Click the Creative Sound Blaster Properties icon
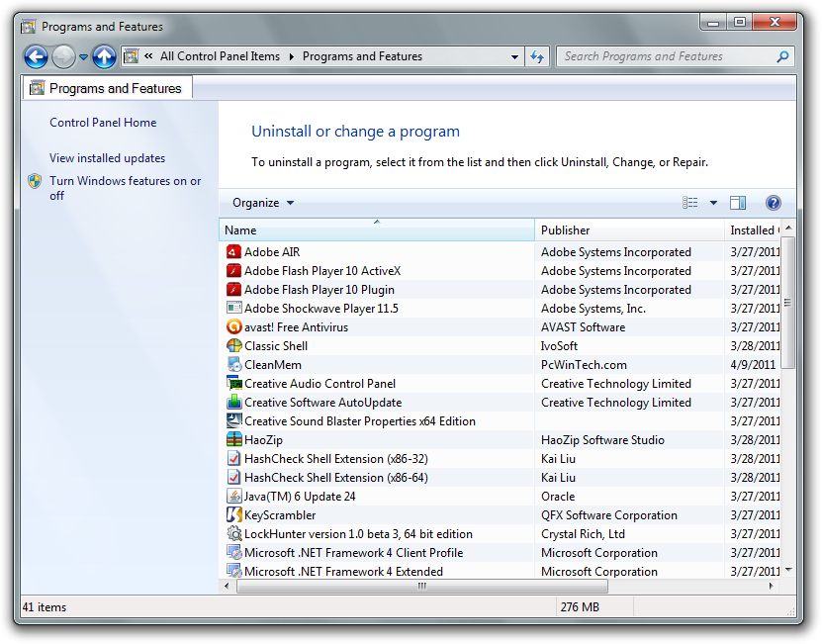Image resolution: width=822 pixels, height=644 pixels. point(233,420)
